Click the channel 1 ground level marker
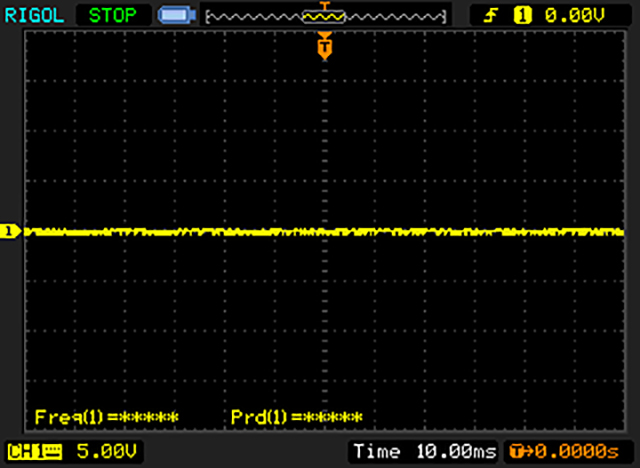The image size is (640, 468). pos(10,232)
